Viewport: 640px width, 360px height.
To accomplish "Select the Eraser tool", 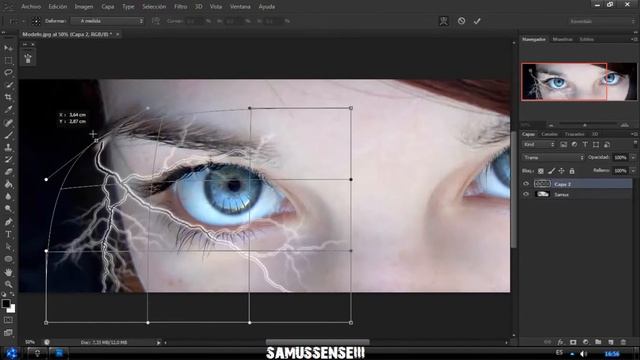I will pyautogui.click(x=8, y=171).
